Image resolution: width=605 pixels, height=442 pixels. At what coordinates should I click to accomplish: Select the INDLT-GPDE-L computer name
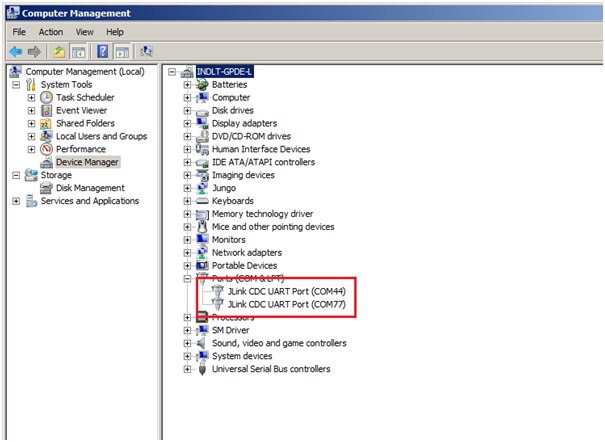(224, 72)
